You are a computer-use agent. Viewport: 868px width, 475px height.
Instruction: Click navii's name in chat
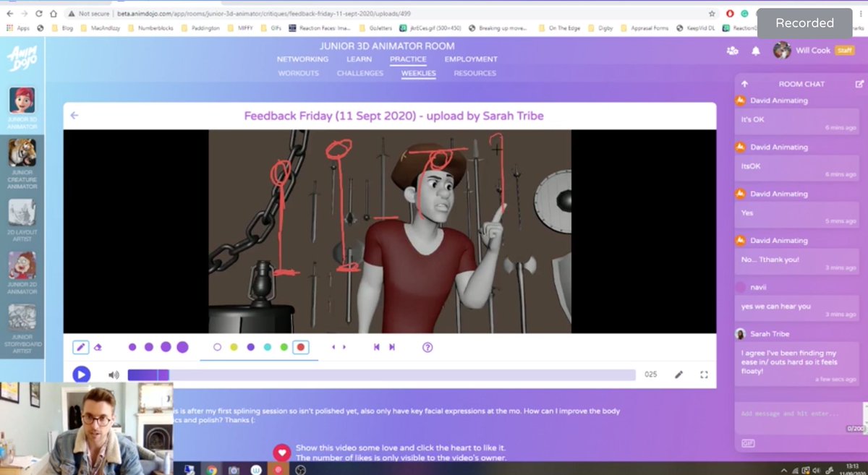tap(759, 287)
